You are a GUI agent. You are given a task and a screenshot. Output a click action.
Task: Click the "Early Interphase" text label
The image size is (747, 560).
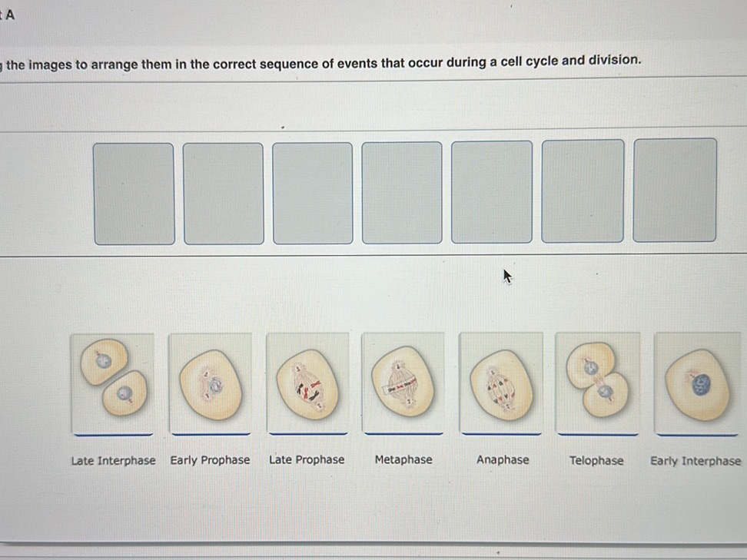696,461
